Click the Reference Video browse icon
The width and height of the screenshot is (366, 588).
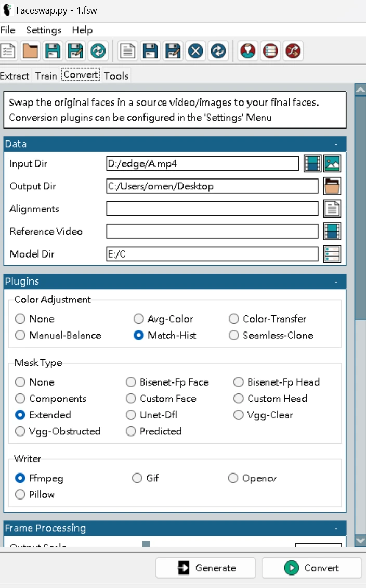332,232
